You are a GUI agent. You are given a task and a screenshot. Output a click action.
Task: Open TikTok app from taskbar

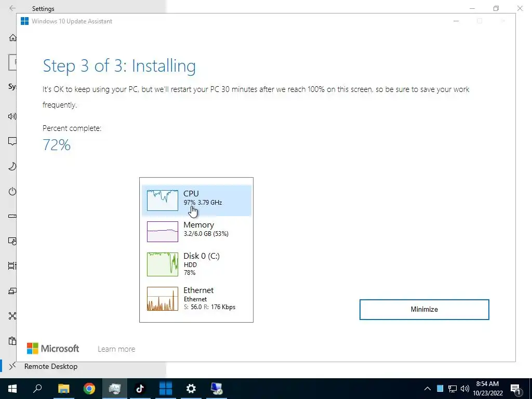[x=140, y=389]
